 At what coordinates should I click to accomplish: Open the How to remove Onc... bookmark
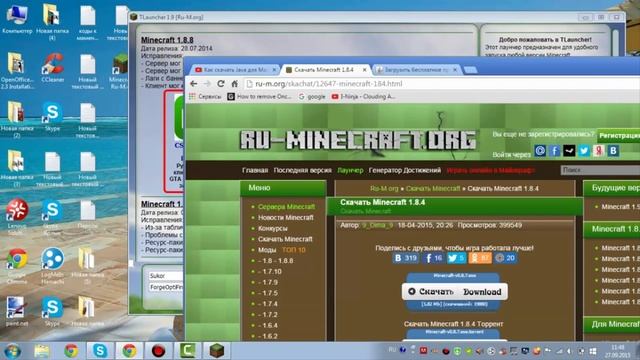tap(260, 97)
